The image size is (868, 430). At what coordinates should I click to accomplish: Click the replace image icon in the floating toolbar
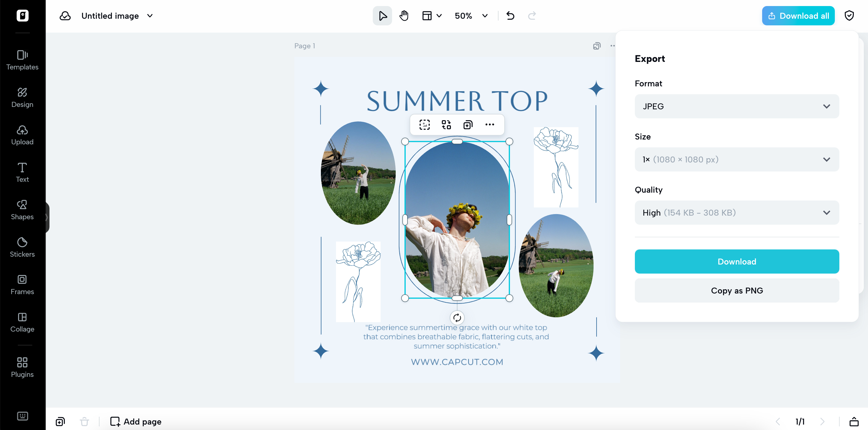[x=446, y=125]
